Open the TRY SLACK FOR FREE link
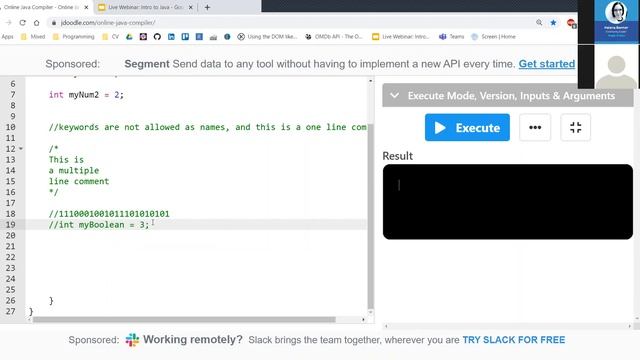The height and width of the screenshot is (360, 640). point(513,340)
